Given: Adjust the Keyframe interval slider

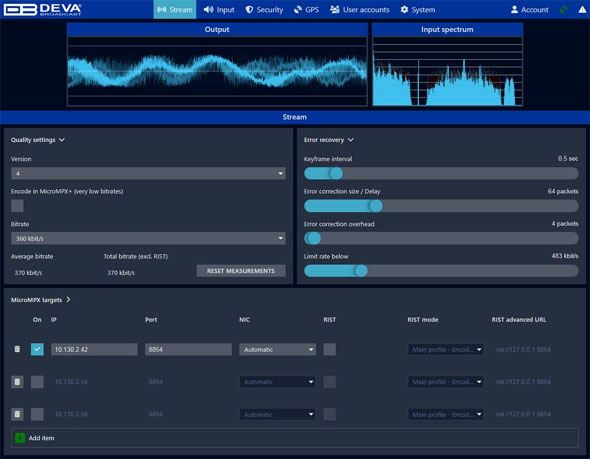Looking at the screenshot, I should coord(441,173).
